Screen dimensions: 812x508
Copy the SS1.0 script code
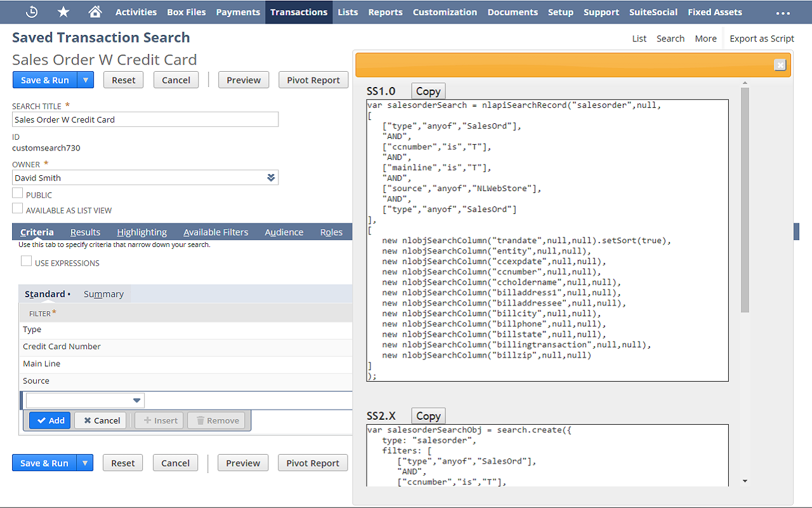click(428, 91)
